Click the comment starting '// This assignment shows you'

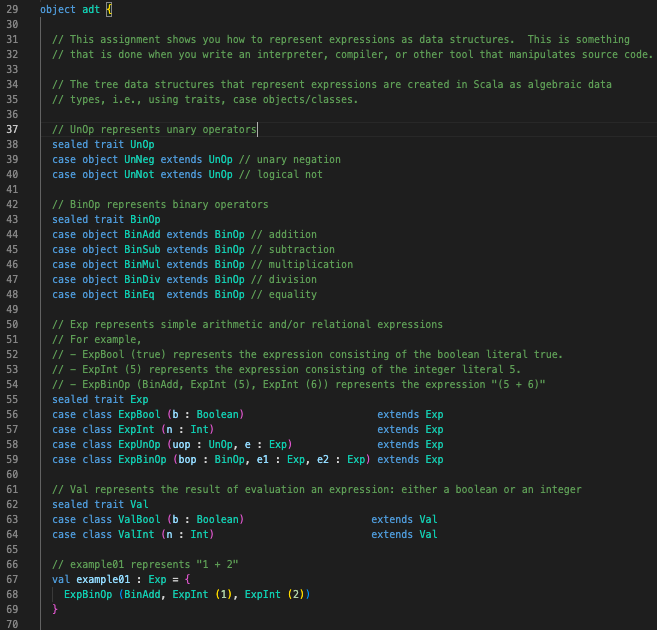tap(341, 39)
